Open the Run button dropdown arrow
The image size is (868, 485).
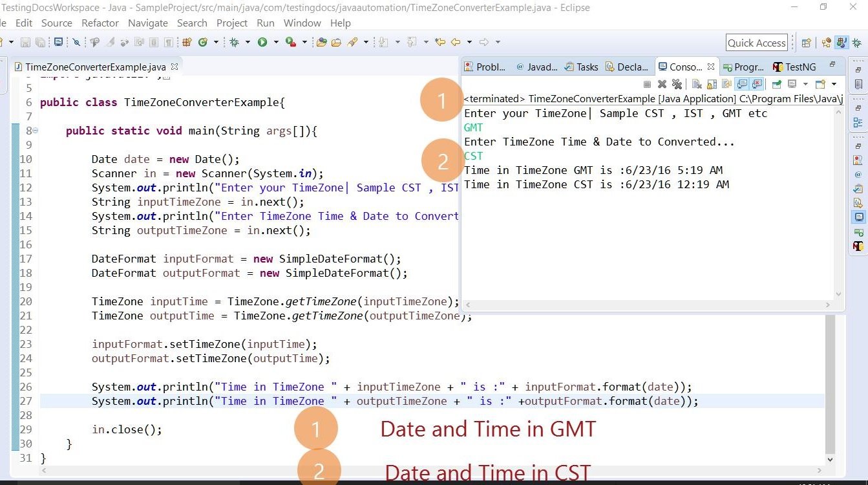[276, 43]
